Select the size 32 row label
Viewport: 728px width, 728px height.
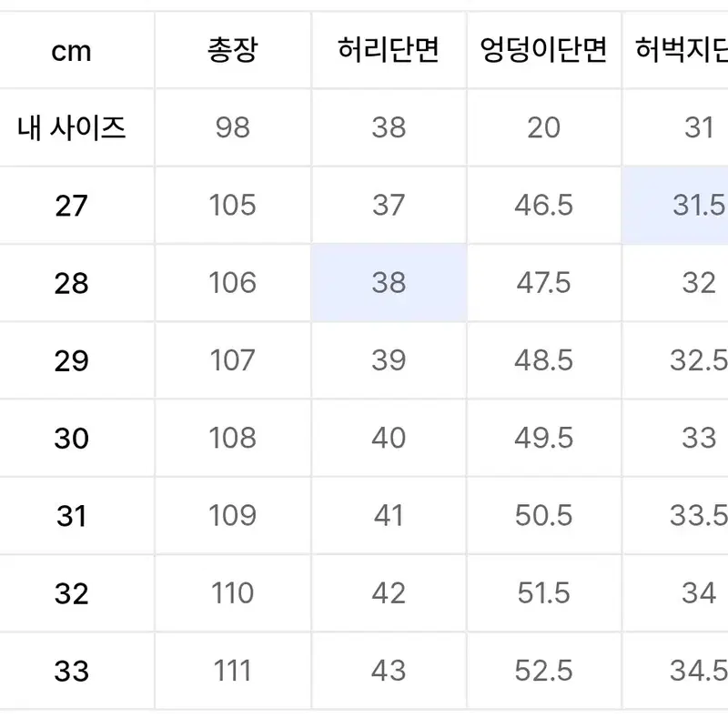(72, 593)
